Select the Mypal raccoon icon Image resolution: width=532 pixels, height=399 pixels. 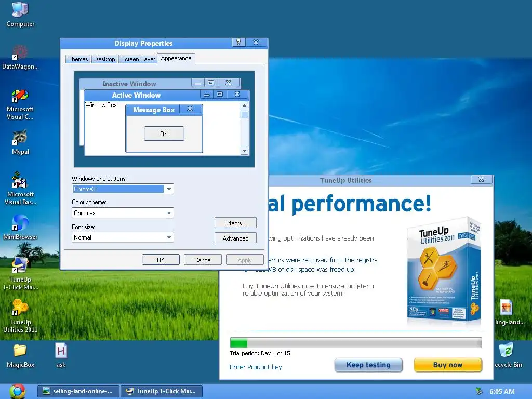coord(20,142)
